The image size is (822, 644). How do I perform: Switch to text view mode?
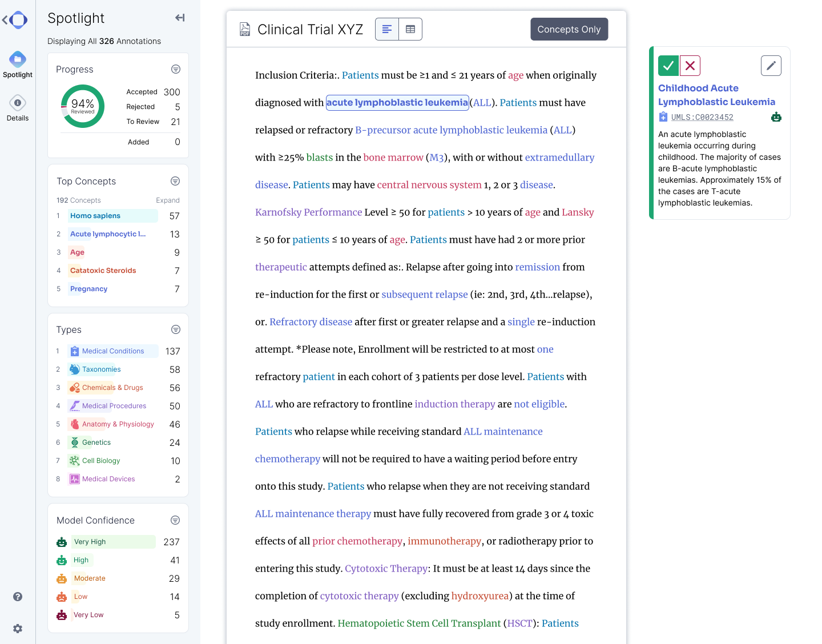(x=387, y=29)
